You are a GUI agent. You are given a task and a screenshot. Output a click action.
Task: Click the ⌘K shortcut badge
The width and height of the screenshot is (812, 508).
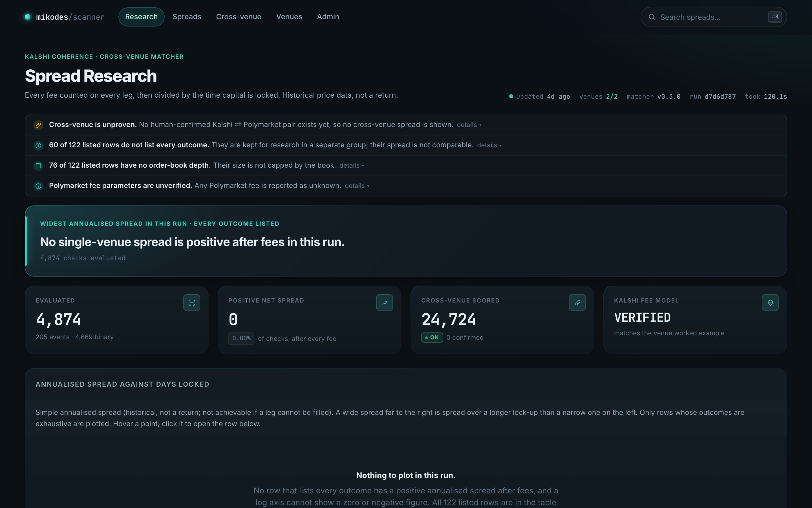click(775, 17)
